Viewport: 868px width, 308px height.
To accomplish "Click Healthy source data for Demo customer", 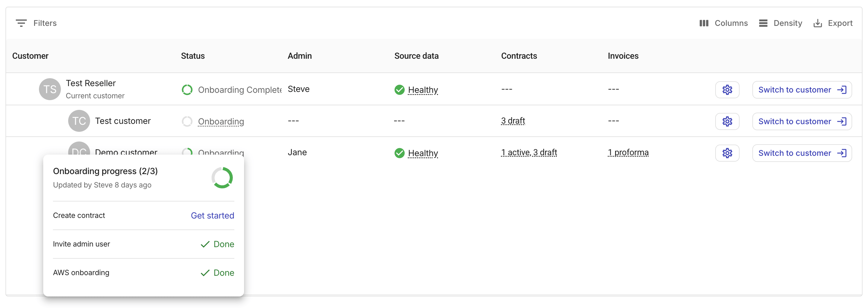I will 423,153.
